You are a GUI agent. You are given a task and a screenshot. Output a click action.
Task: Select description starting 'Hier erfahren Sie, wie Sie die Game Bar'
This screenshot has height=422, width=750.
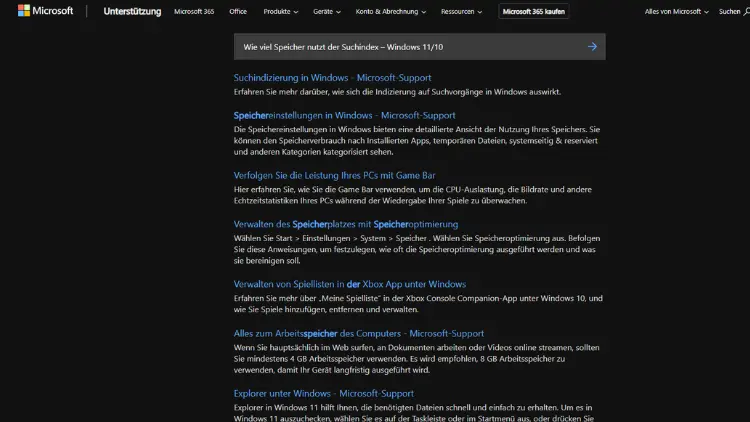click(x=413, y=195)
